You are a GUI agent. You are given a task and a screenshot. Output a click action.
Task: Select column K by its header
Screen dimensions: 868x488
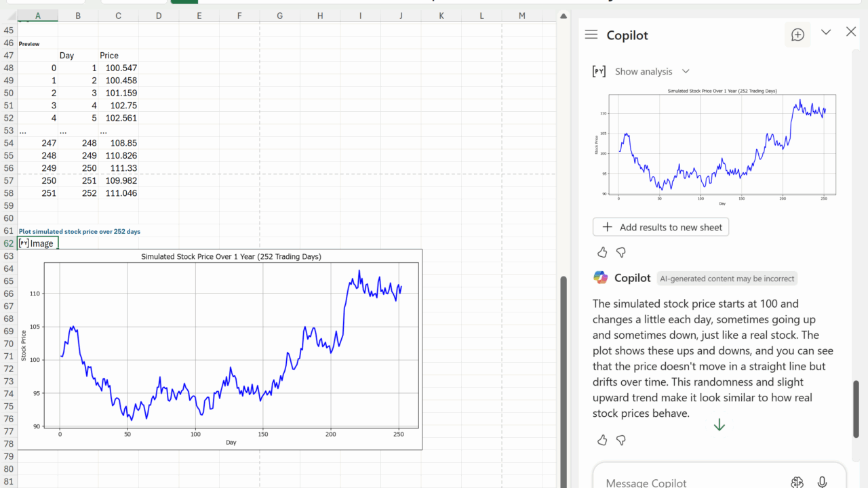tap(441, 16)
